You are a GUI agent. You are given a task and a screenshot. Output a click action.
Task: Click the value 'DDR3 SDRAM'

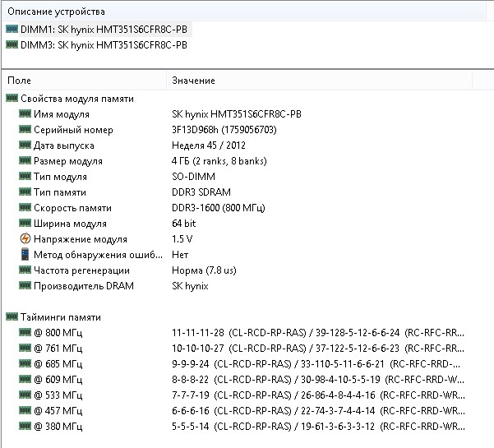click(x=201, y=192)
